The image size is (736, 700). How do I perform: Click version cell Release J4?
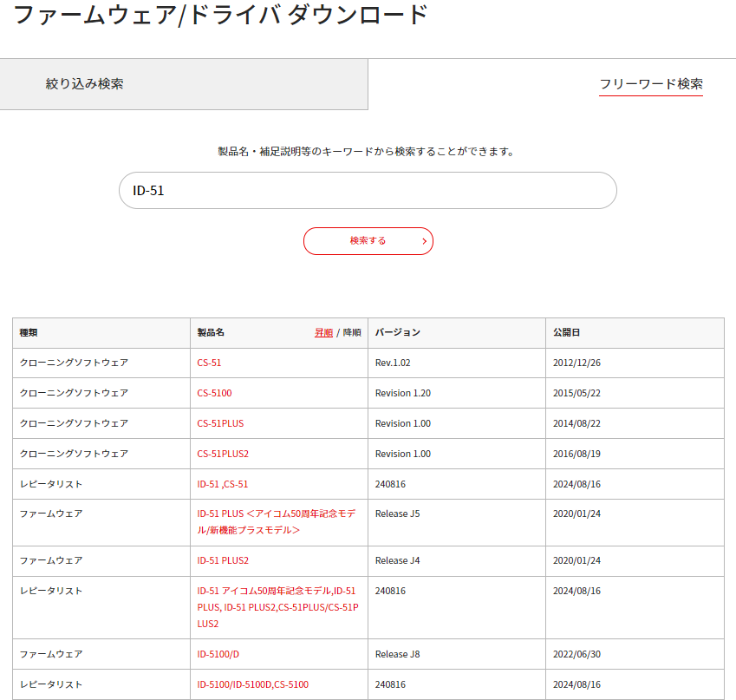pos(398,560)
